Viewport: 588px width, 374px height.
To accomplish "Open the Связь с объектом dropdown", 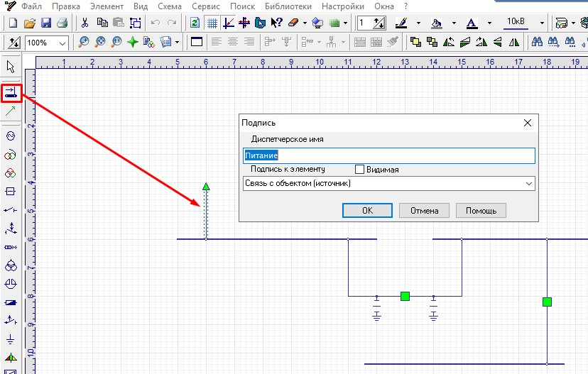I will click(528, 184).
